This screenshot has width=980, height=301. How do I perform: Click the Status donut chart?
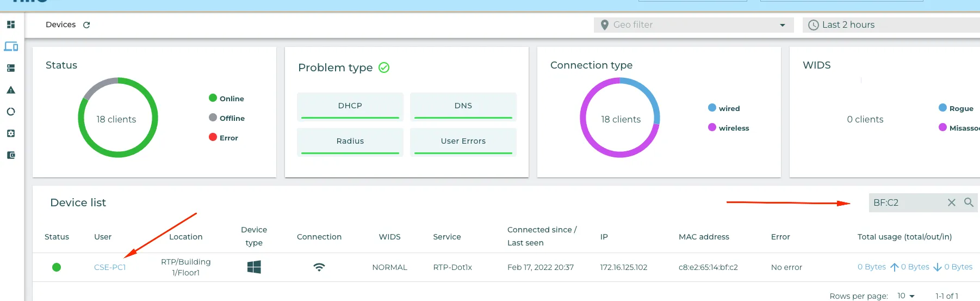tap(118, 118)
